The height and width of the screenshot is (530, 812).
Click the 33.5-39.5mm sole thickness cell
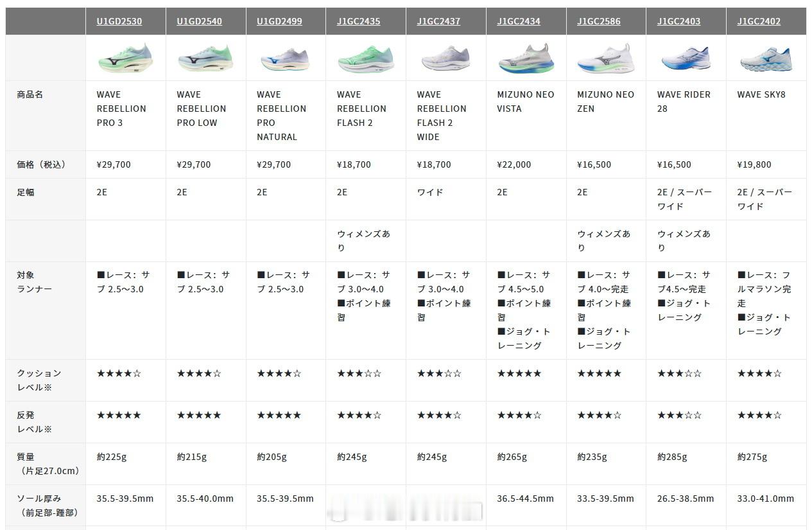click(606, 506)
